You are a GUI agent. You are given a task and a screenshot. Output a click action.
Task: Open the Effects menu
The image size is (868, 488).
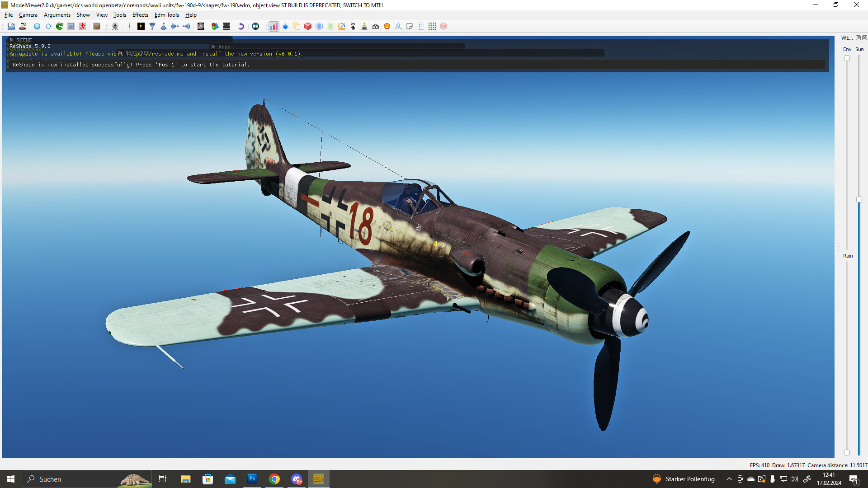point(140,15)
